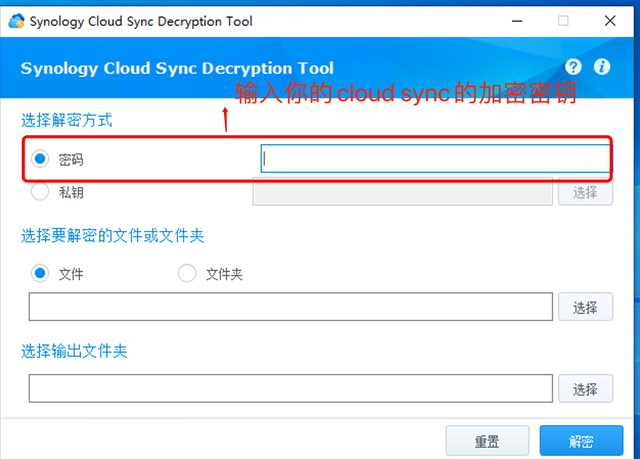Choose the 文件 file radio option
The height and width of the screenshot is (459, 640).
pyautogui.click(x=40, y=273)
